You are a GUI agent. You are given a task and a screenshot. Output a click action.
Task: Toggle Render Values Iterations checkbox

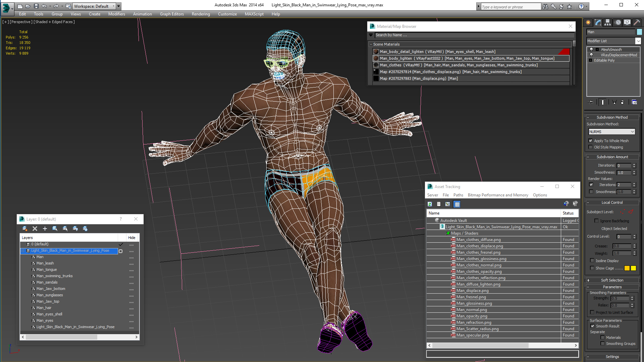click(x=591, y=185)
